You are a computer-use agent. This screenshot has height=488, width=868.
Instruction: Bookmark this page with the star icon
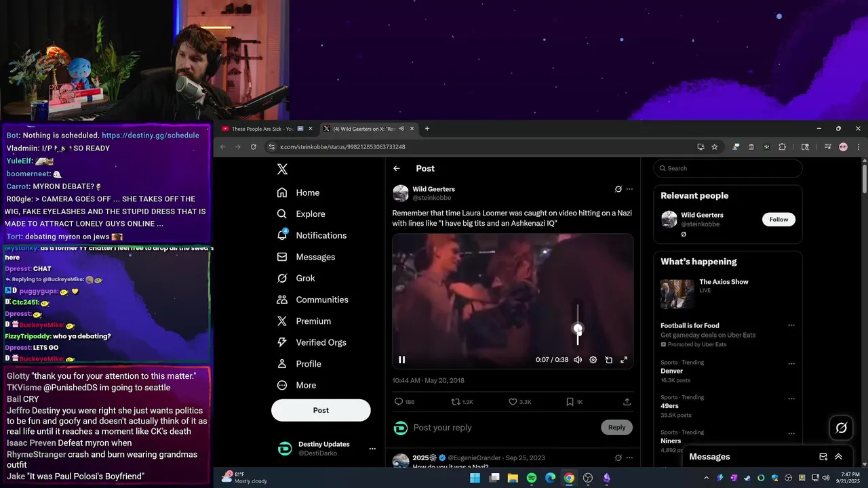(x=715, y=147)
